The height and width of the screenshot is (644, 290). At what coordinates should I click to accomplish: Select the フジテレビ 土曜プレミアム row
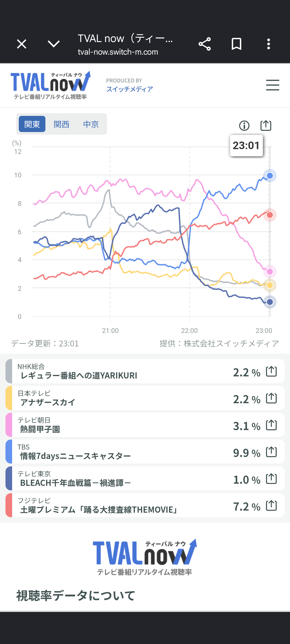coord(145,505)
